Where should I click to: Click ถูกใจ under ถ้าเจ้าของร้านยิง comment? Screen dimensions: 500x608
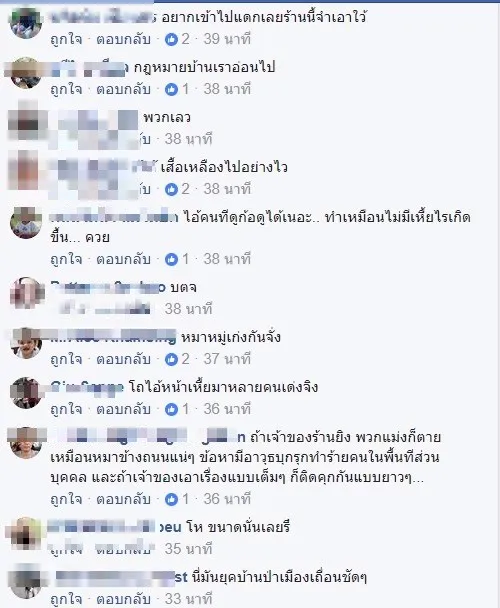click(x=66, y=499)
